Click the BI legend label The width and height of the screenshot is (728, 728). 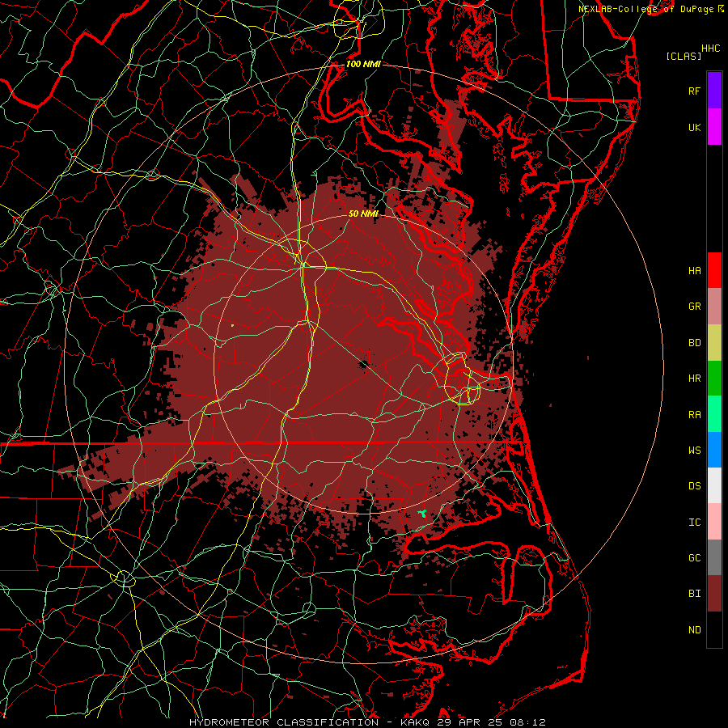tap(694, 594)
